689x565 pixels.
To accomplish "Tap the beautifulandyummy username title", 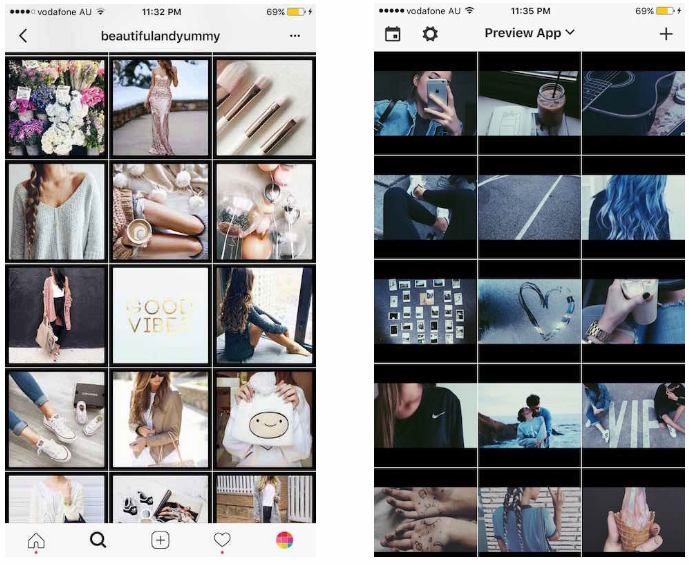I will 160,35.
